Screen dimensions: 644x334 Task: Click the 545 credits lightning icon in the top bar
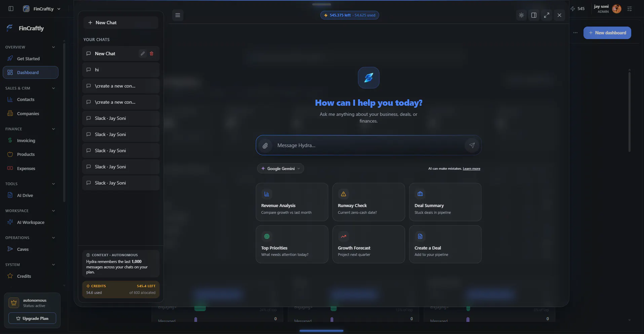click(573, 9)
